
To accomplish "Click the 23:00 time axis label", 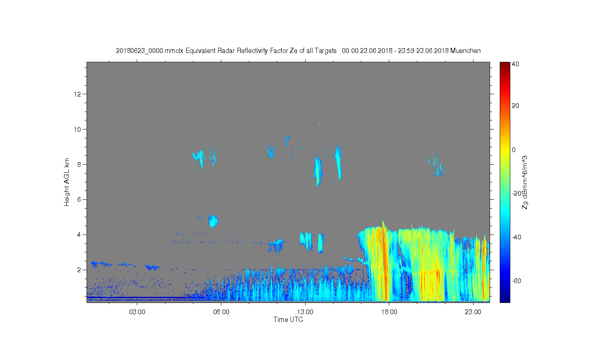I will click(473, 312).
